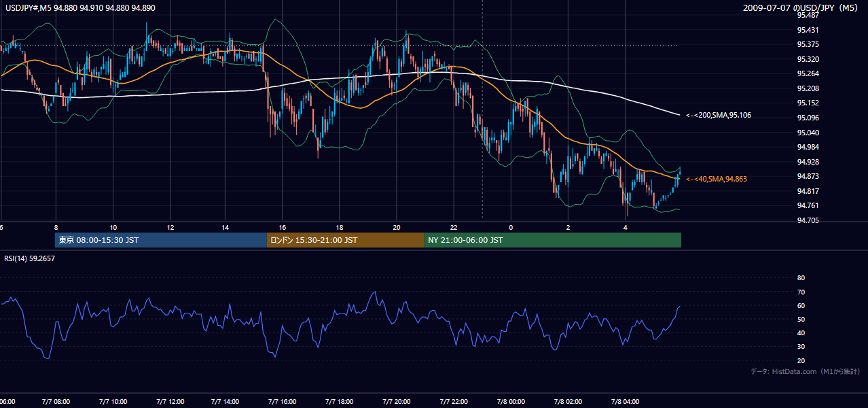The image size is (868, 408).
Task: Click RSI scale value 30
Action: coord(801,347)
